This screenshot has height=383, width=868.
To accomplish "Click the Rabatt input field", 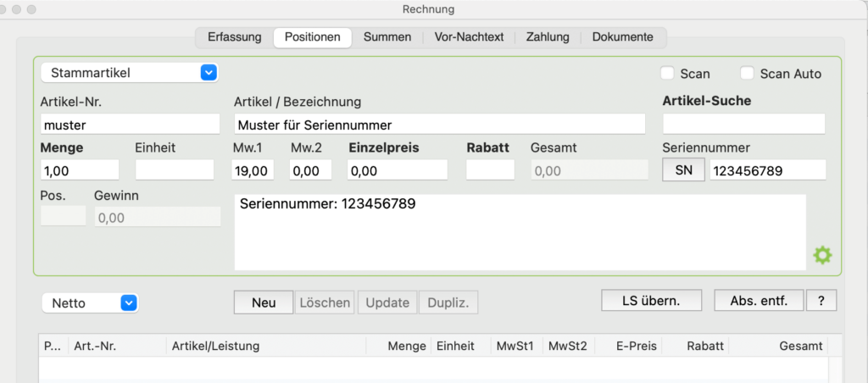I will click(491, 170).
